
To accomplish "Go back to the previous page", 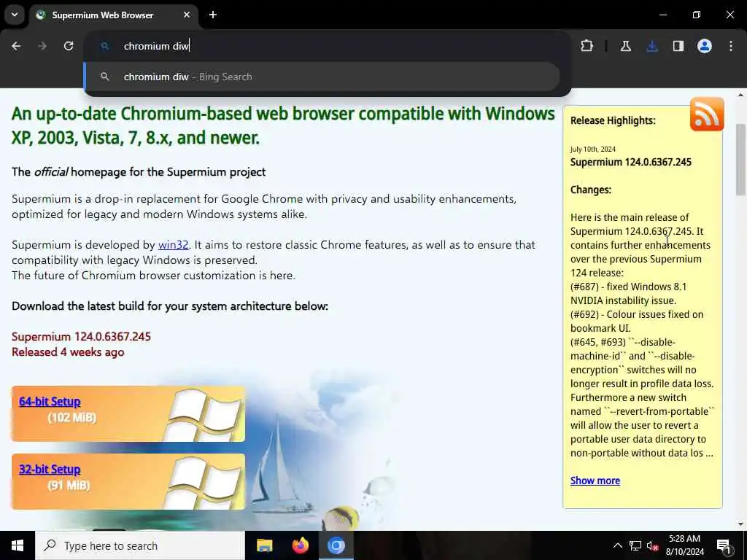I will click(x=16, y=46).
